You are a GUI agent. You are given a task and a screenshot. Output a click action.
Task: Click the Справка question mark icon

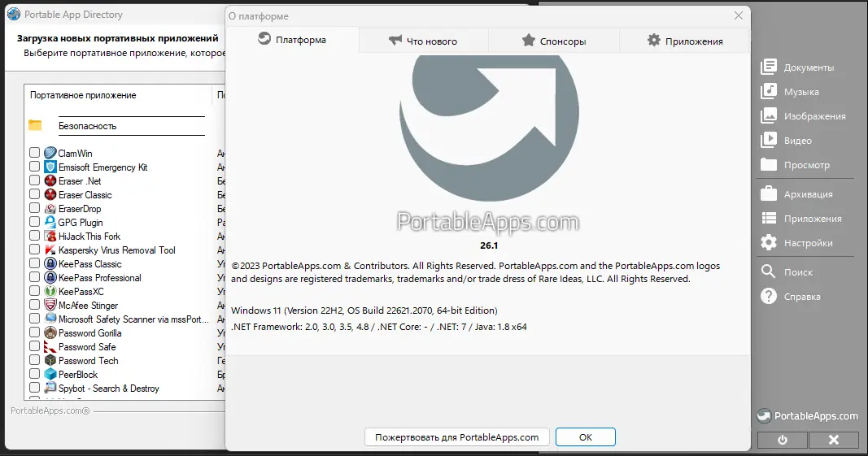point(769,296)
